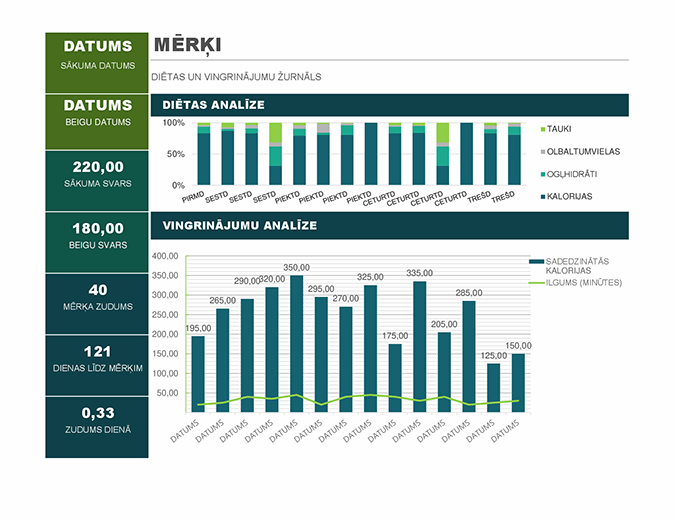Click the 0,33 ZUDUMS DIENĀ tile

97,419
